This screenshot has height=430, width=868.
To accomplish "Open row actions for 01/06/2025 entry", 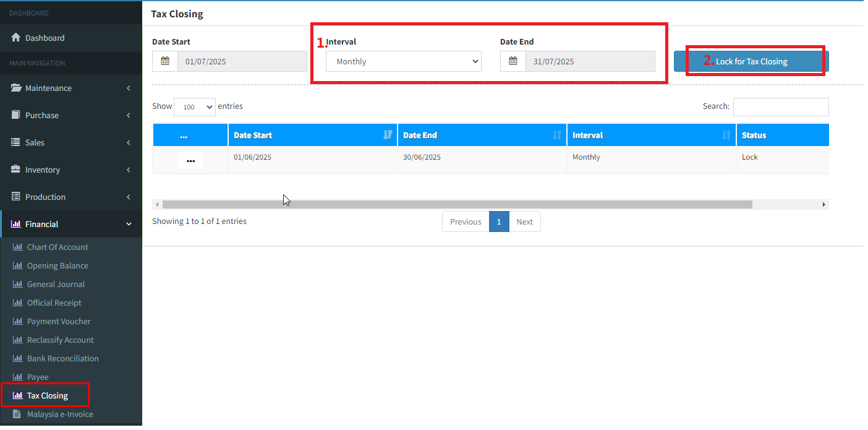I will (x=190, y=160).
